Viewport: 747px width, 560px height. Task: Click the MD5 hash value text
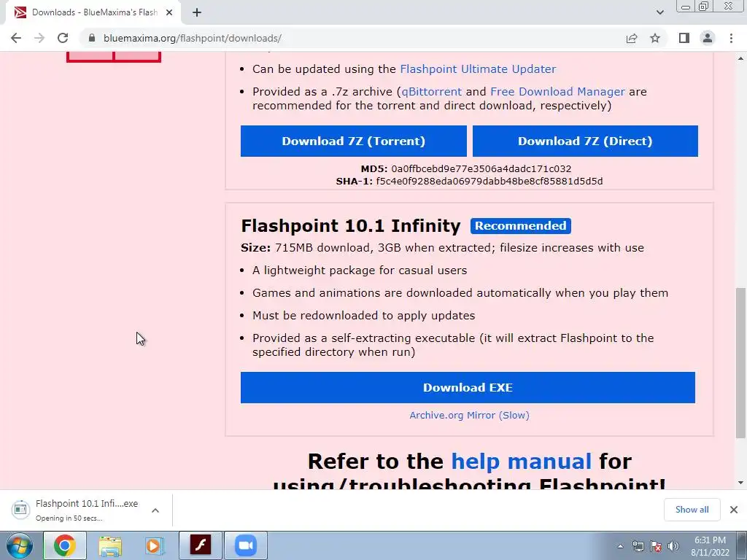click(481, 168)
